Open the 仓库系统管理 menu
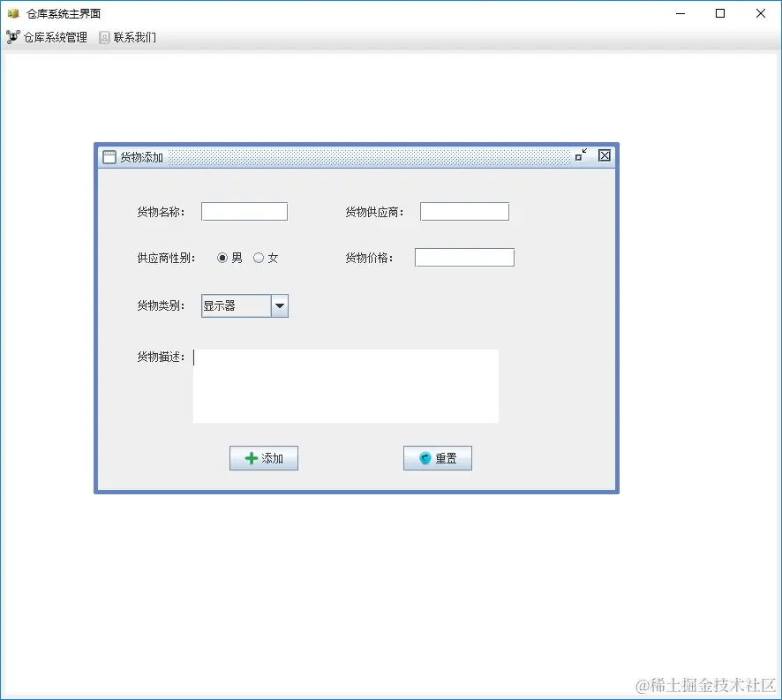The width and height of the screenshot is (782, 700). coord(47,37)
